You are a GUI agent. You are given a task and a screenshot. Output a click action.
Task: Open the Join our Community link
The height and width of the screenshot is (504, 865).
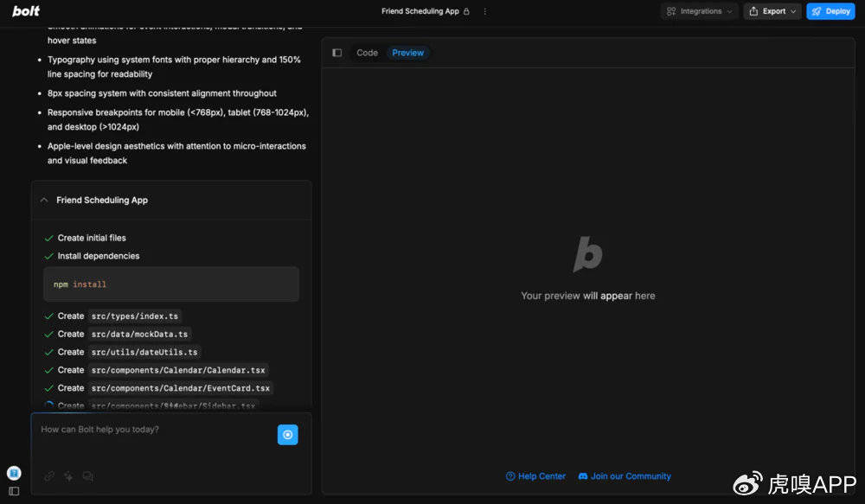pos(625,475)
